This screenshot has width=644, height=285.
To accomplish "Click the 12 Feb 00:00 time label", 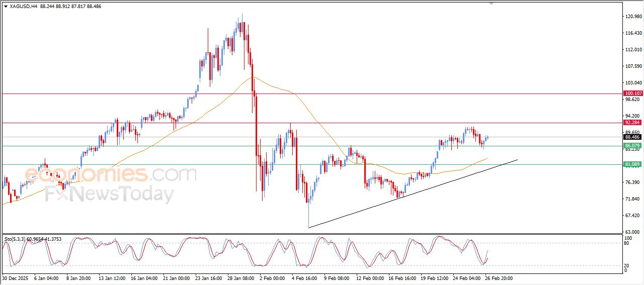I will [x=370, y=278].
